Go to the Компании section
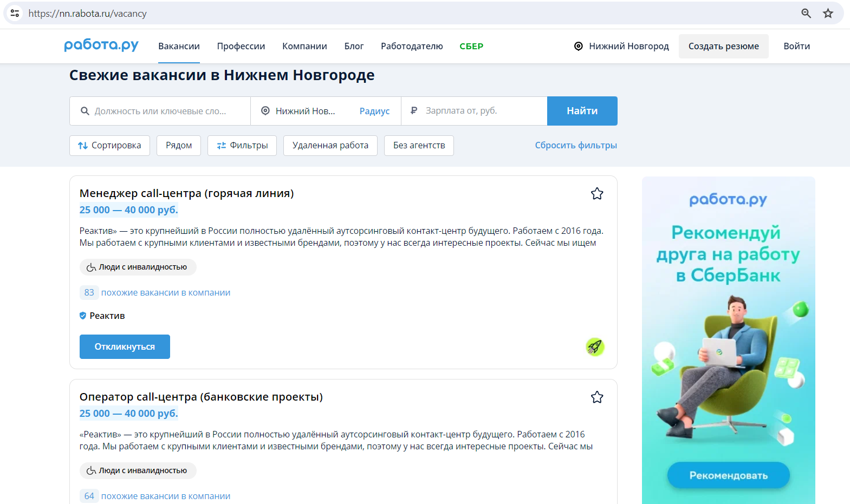 click(304, 47)
